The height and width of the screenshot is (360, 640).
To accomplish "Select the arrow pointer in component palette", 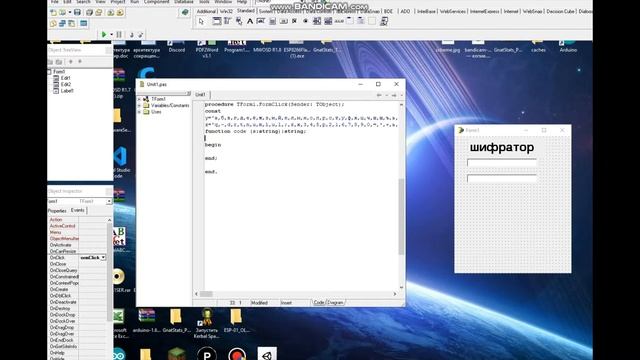I will (x=201, y=22).
